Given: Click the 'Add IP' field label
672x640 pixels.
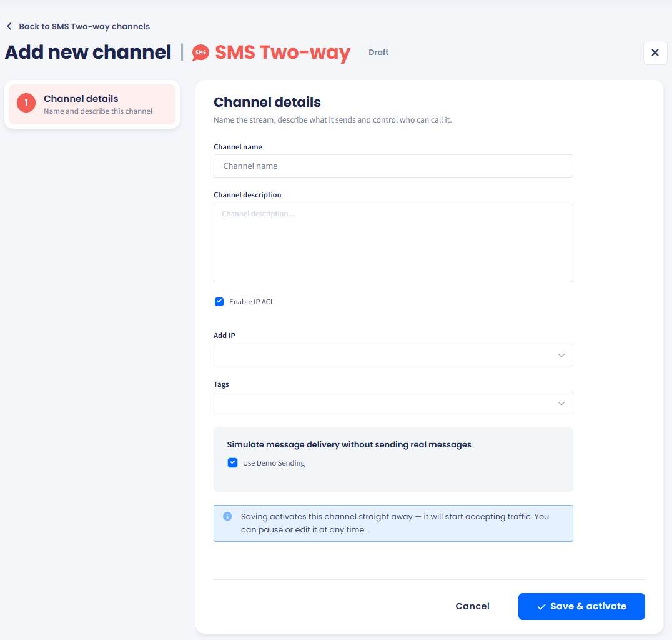Looking at the screenshot, I should 224,336.
